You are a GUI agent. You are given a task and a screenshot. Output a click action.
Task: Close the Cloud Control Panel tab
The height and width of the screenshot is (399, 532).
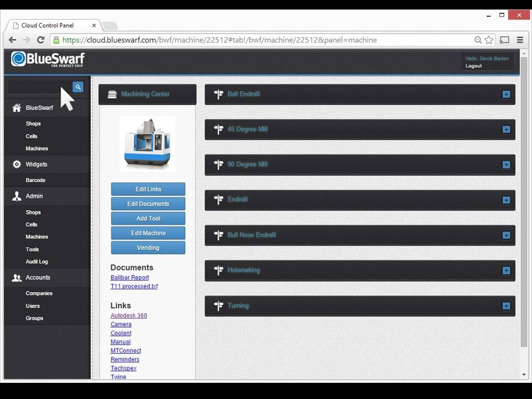point(94,25)
